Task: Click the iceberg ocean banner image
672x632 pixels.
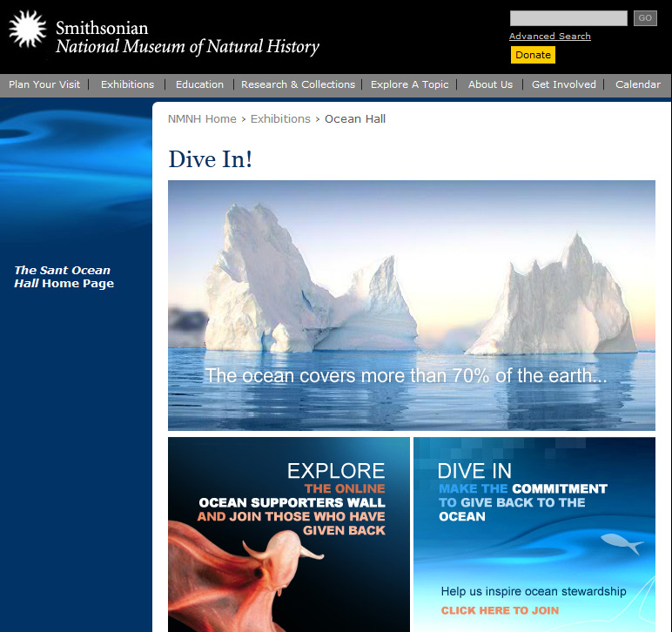Action: (x=411, y=305)
